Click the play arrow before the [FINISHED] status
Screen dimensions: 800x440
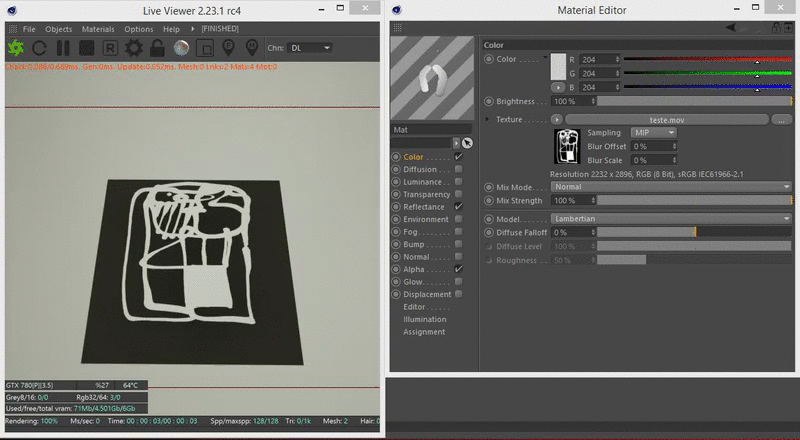point(192,29)
